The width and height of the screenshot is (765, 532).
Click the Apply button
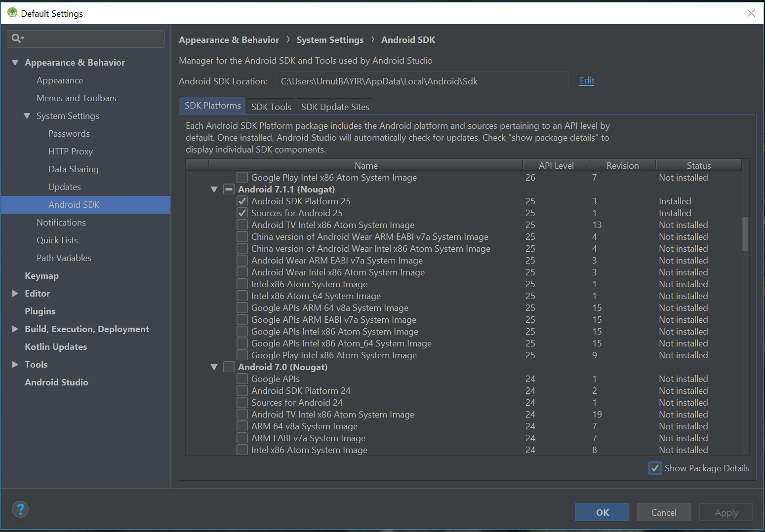coord(726,512)
